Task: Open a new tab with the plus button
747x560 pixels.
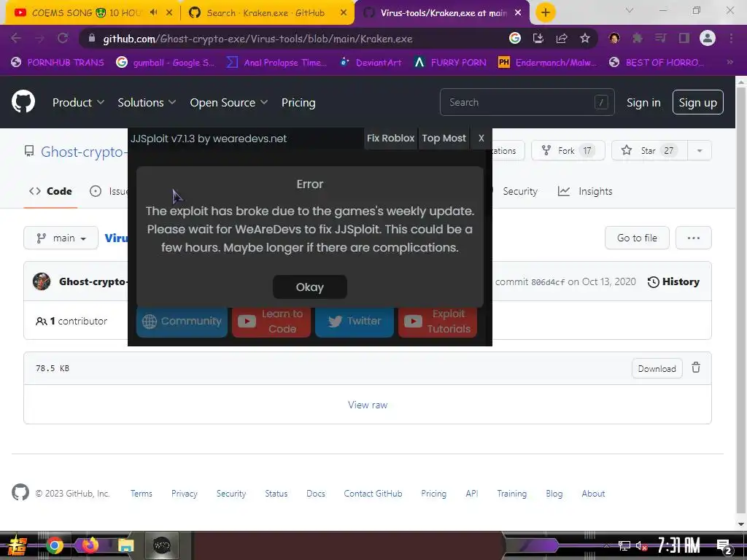Action: tap(546, 12)
